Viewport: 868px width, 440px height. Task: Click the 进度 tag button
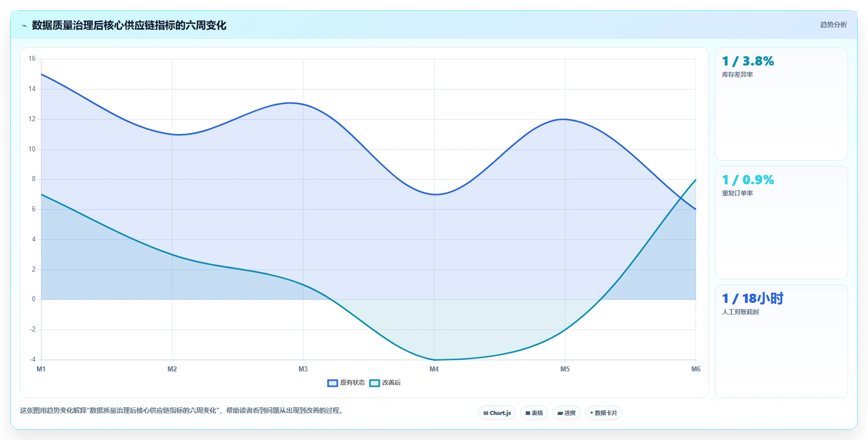coord(567,413)
